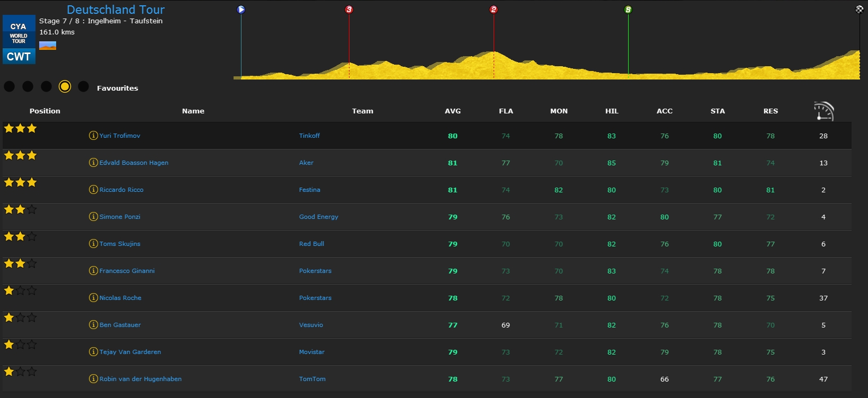This screenshot has height=398, width=868.
Task: Open the Movistar team link
Action: [x=312, y=352]
